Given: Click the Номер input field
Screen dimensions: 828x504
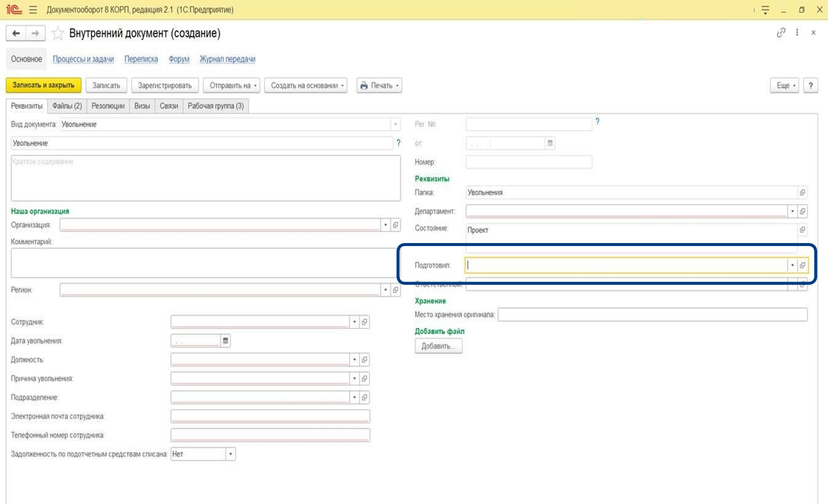Looking at the screenshot, I should (529, 162).
